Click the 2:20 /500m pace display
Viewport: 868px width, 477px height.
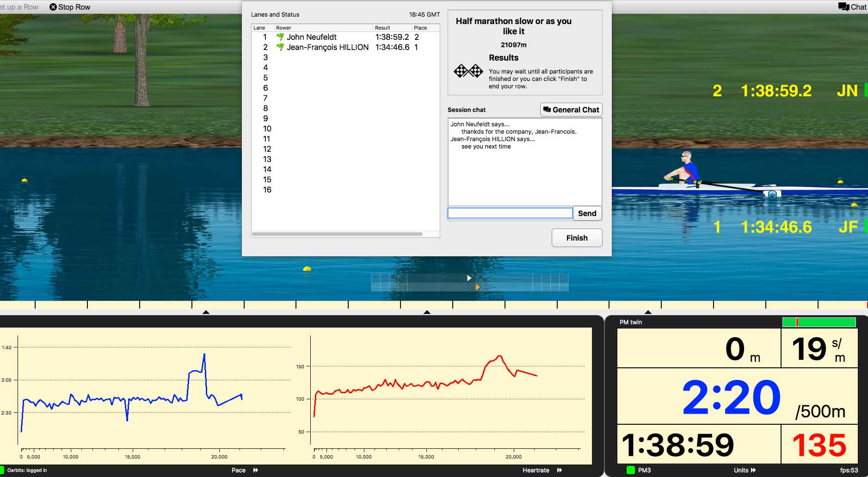click(x=737, y=396)
